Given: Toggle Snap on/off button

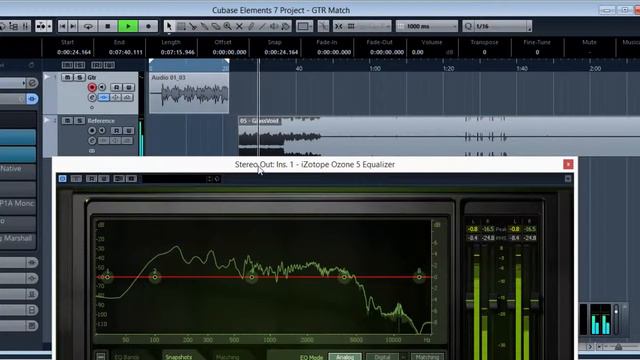Looking at the screenshot, I should [x=339, y=27].
